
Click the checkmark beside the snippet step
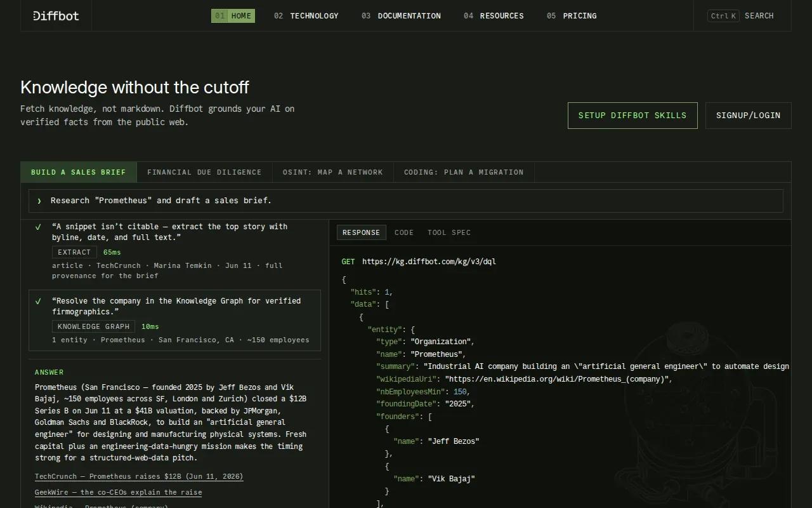tap(38, 227)
